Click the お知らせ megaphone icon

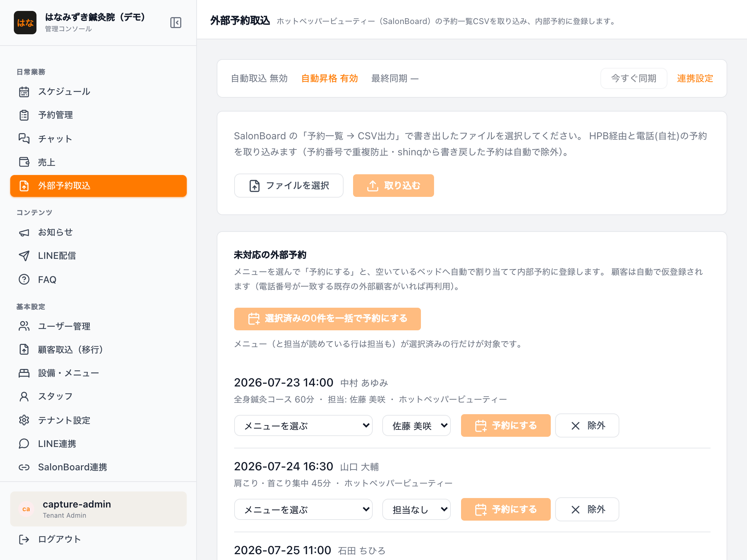pos(24,233)
